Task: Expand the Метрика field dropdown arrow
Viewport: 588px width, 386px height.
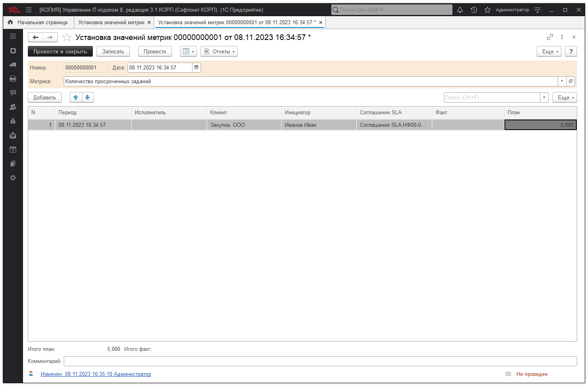Action: [x=562, y=81]
